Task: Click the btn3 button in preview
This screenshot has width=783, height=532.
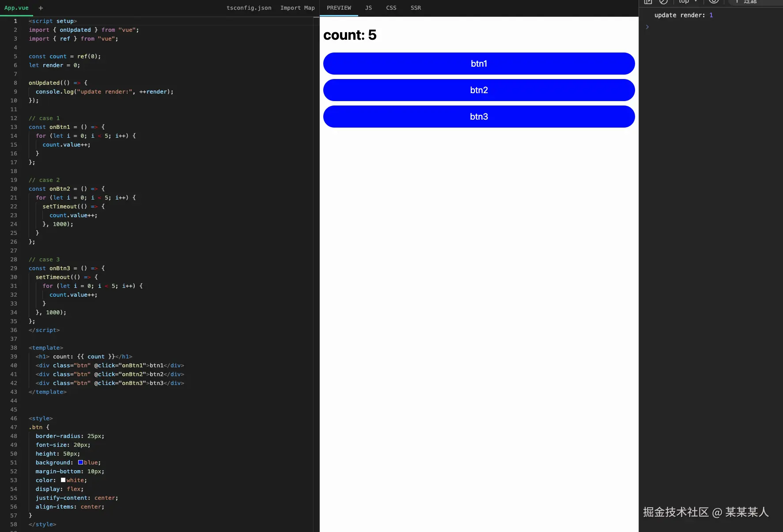Action: point(479,117)
